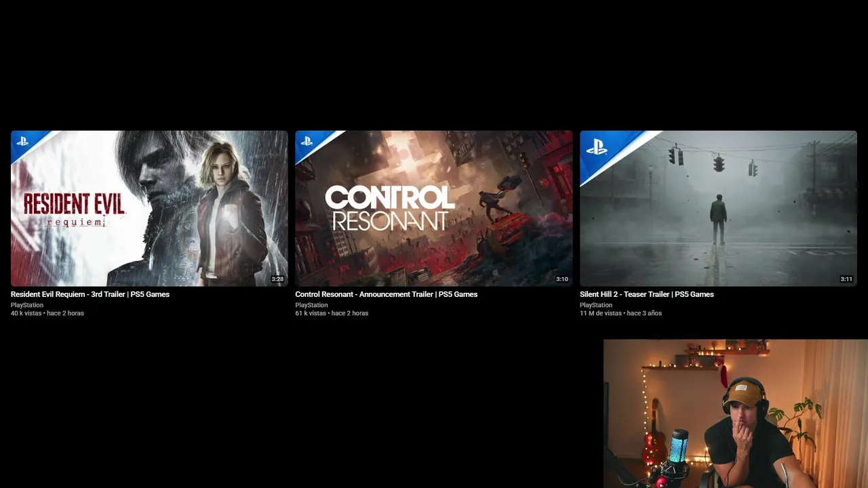Click '61 k vistas • hace 2 horas'
868x488 pixels.
(332, 313)
